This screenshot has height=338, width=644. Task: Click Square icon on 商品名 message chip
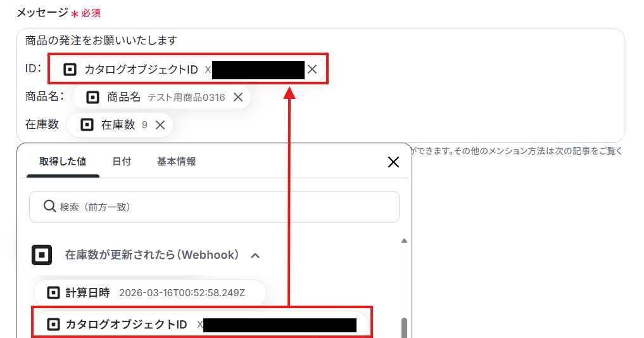coord(92,98)
